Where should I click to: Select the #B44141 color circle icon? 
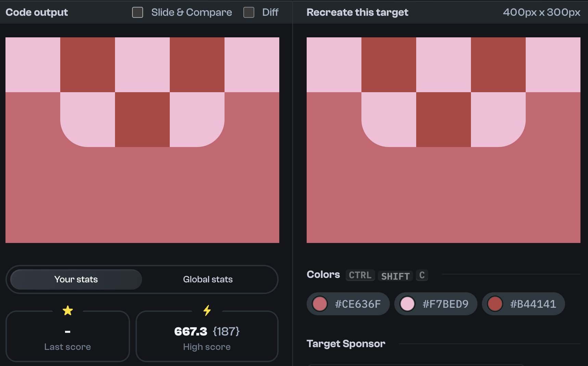[x=495, y=304]
